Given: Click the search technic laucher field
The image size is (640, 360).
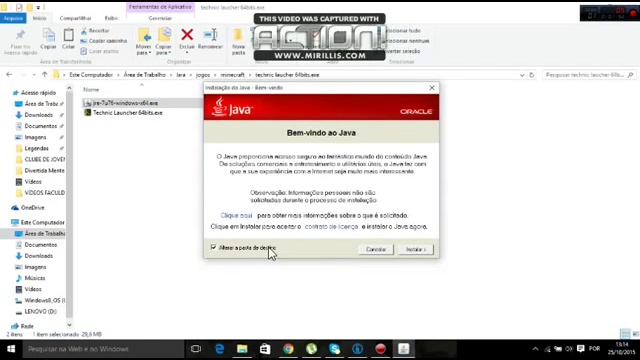Looking at the screenshot, I should 588,75.
